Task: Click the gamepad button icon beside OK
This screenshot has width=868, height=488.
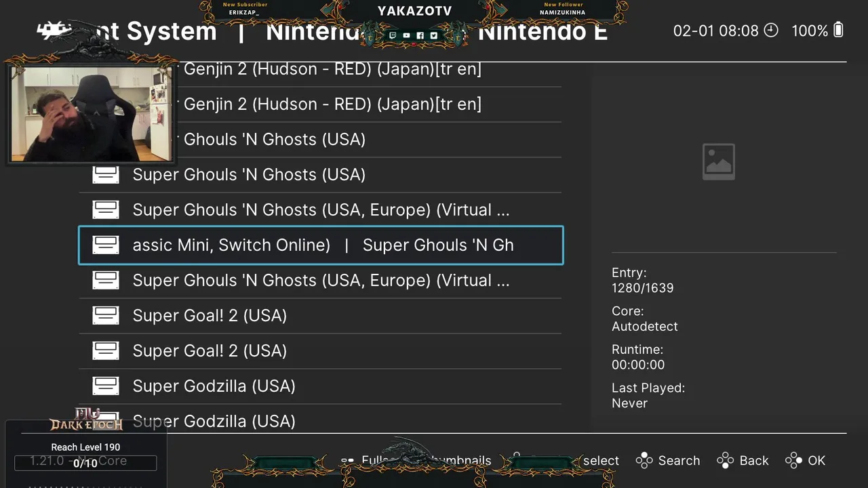Action: [793, 460]
